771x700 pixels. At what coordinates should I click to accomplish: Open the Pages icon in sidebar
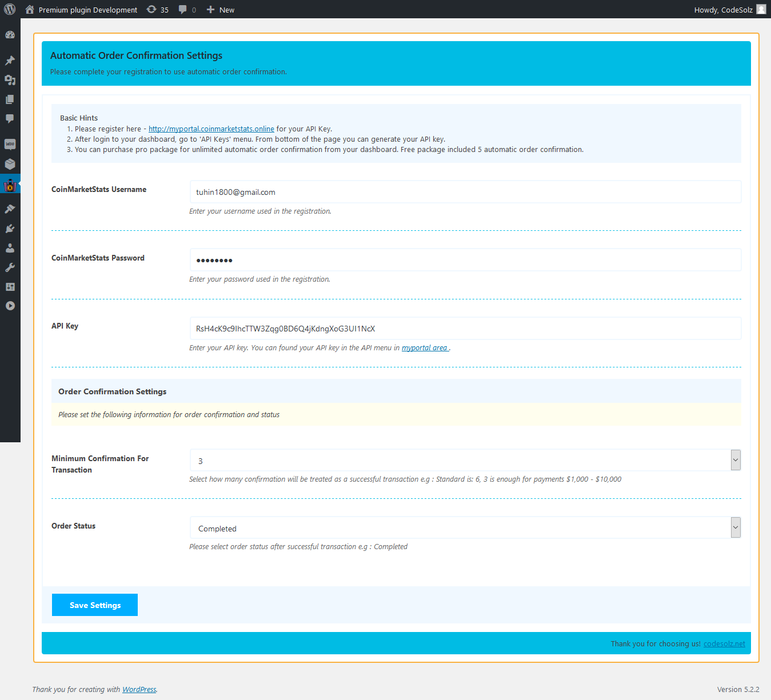[x=10, y=99]
